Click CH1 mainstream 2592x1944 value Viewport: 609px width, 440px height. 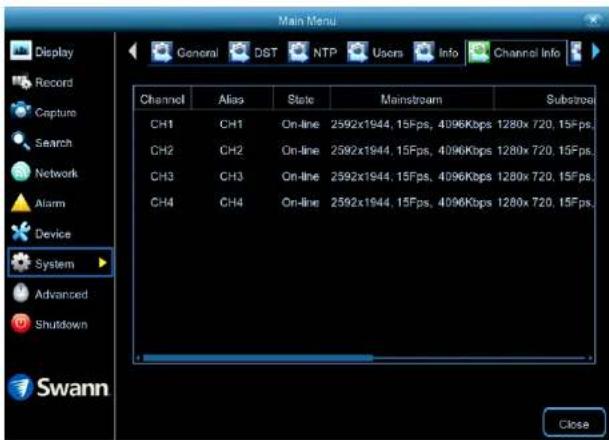411,124
